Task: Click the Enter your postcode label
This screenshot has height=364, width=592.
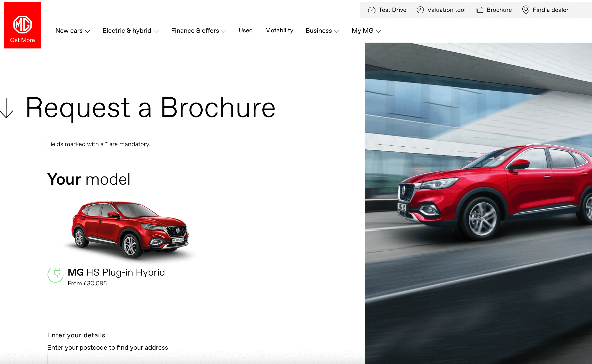Action: pyautogui.click(x=107, y=347)
